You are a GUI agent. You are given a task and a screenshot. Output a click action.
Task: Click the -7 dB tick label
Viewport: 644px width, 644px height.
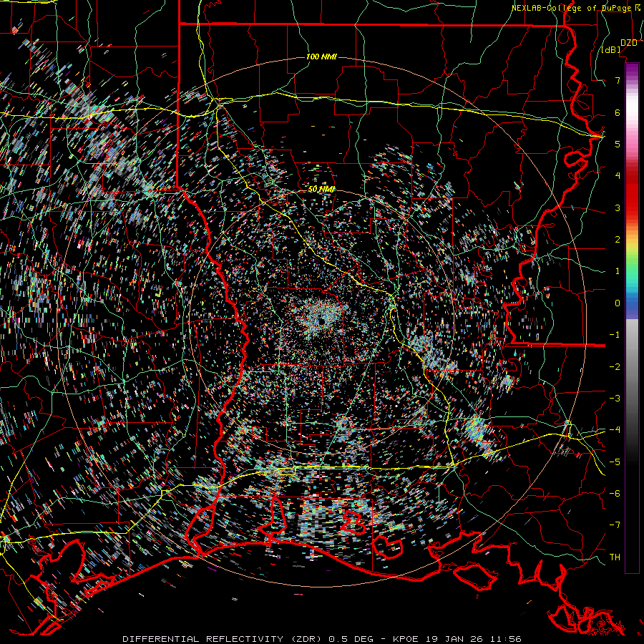(x=615, y=525)
